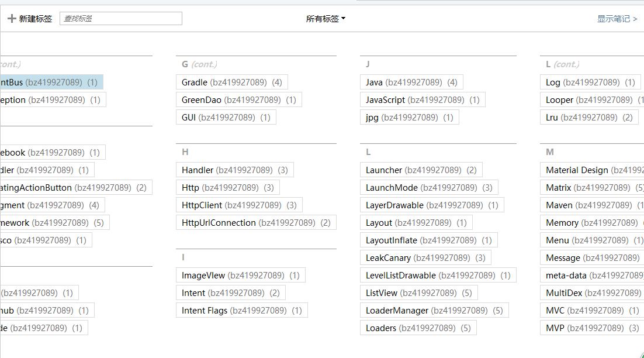Viewport: 644px width, 358px height.
Task: Select the MultiDex tag
Action: [x=592, y=293]
